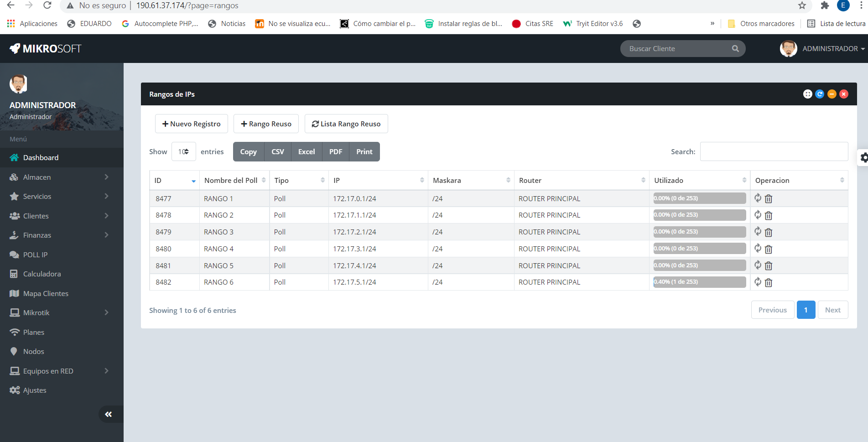This screenshot has width=868, height=442.
Task: Open the entries-per-page selector
Action: tap(183, 151)
